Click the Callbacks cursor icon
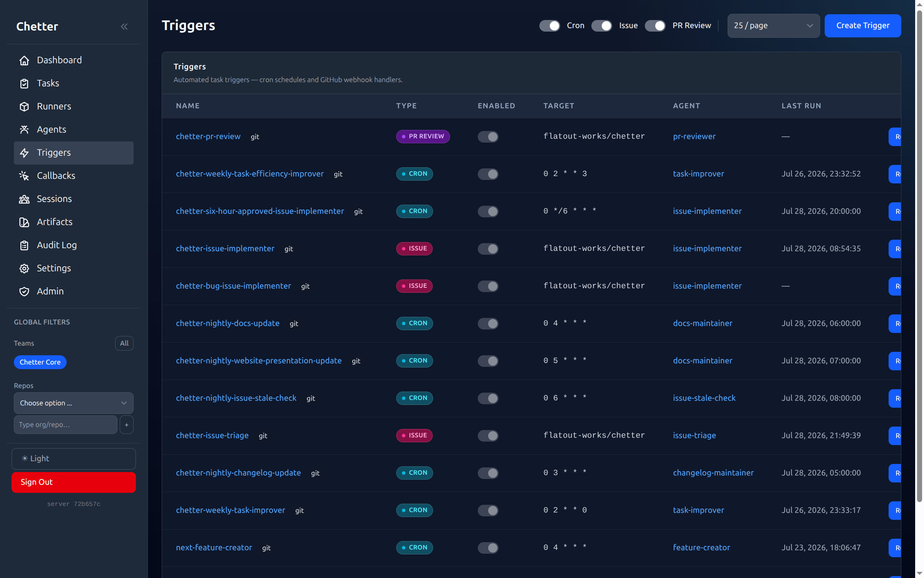The image size is (924, 578). click(x=24, y=176)
